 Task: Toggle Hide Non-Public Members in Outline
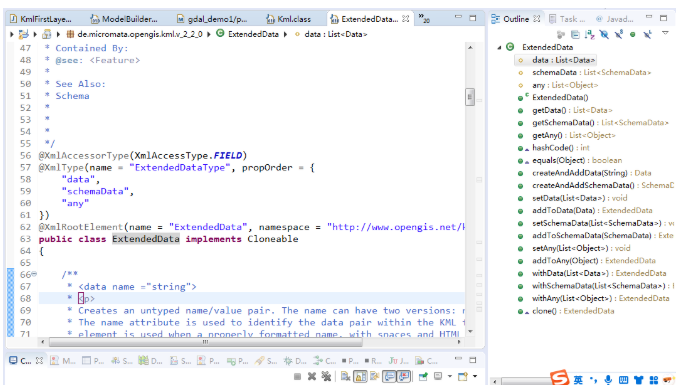[x=632, y=34]
